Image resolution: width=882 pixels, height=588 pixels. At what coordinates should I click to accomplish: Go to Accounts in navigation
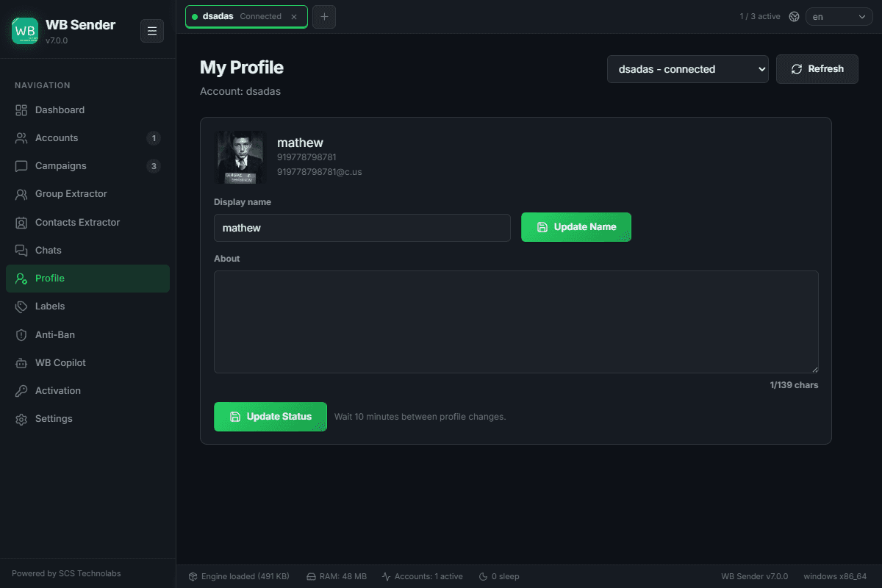tap(88, 138)
